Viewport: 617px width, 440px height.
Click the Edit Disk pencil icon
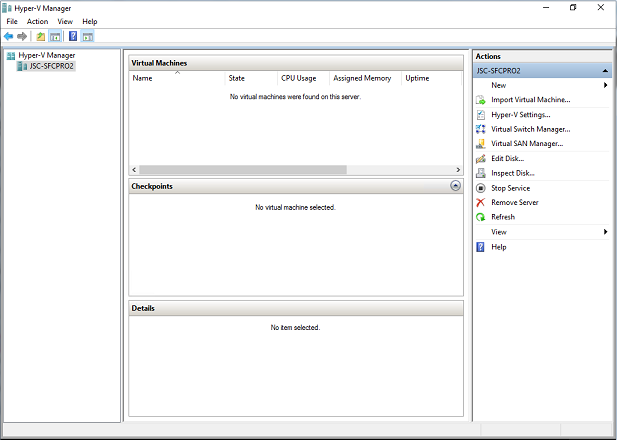point(480,159)
